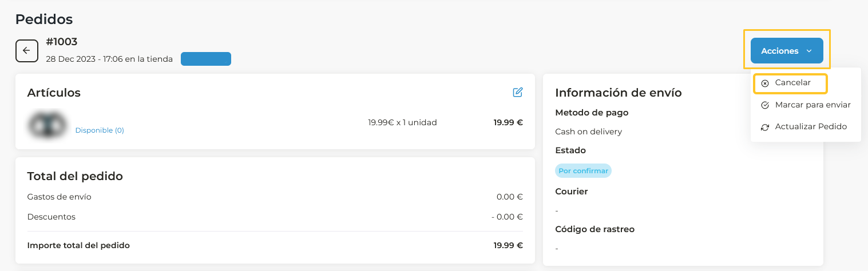Click the check-circle icon beside Marcar para enviar

(765, 105)
